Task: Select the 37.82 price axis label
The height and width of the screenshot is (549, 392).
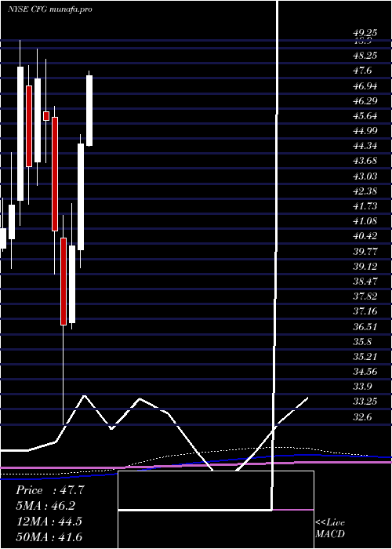Action: coord(365,296)
